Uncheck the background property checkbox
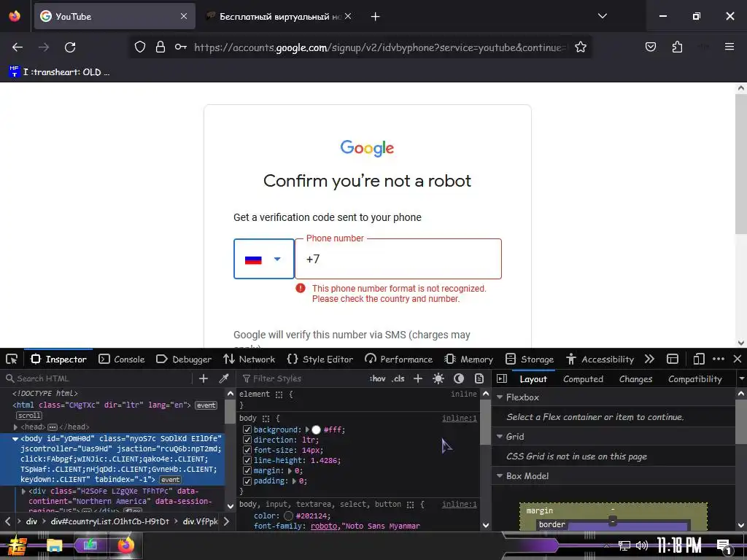 point(247,429)
